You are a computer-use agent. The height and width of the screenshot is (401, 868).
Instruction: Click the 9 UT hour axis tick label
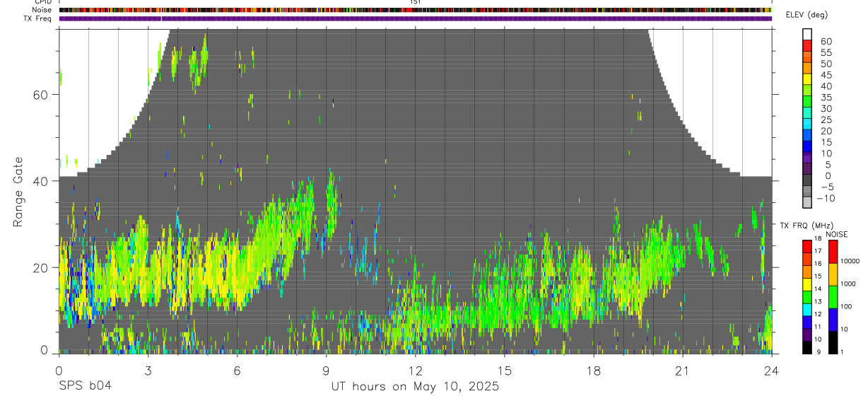point(326,371)
